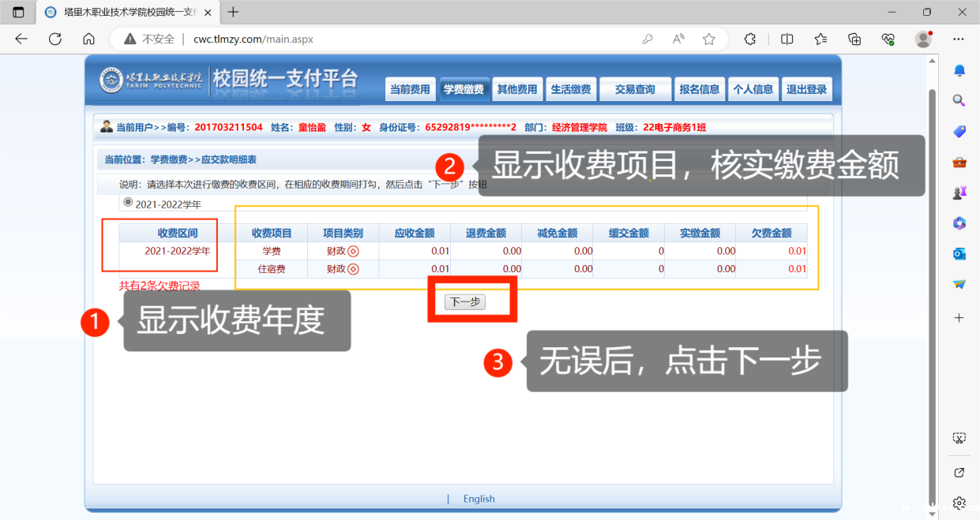The image size is (980, 520).
Task: Open the Favorites list dropdown
Action: point(820,39)
